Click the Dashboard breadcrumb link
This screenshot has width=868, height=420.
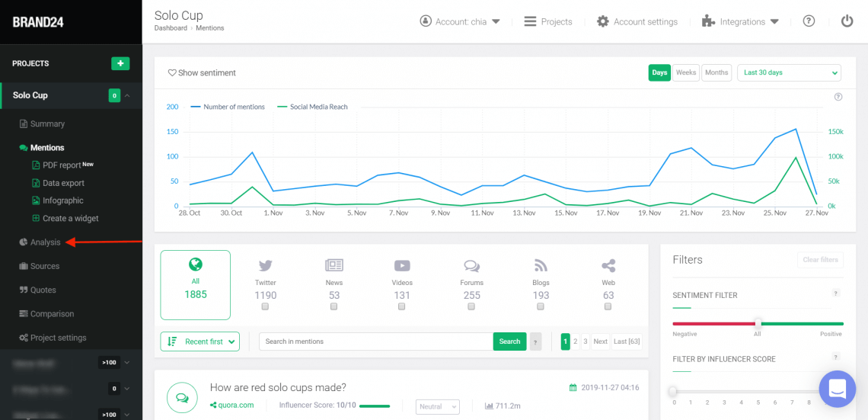[171, 27]
